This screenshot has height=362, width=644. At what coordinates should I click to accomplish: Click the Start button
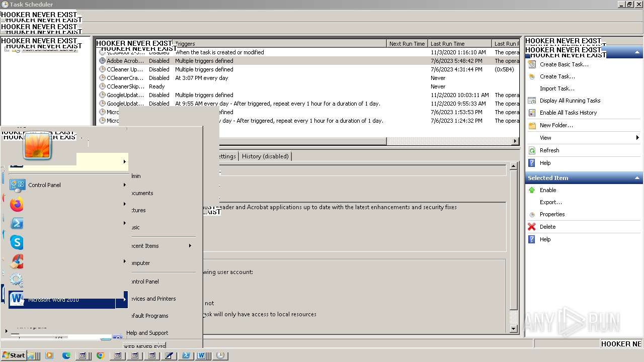pyautogui.click(x=14, y=355)
